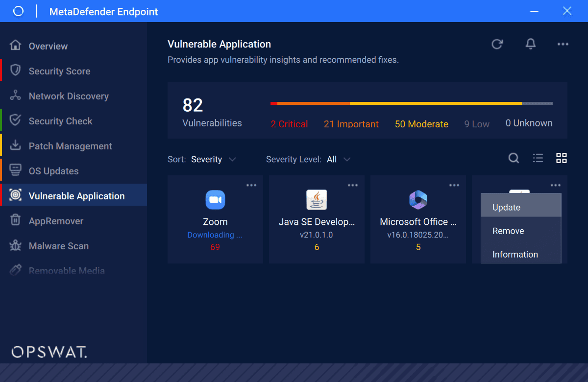Click the MetaDefender logo in title bar
Screen dimensions: 588x382
pyautogui.click(x=18, y=11)
